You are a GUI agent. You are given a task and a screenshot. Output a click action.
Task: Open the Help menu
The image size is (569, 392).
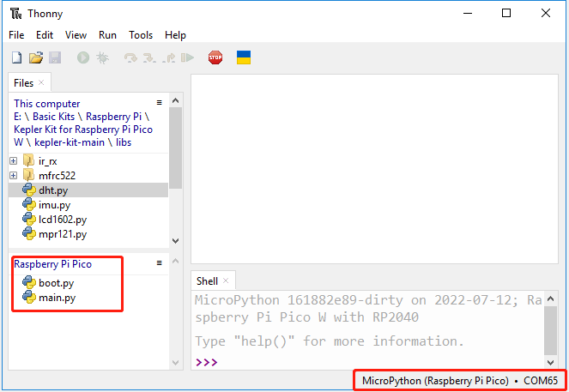175,35
